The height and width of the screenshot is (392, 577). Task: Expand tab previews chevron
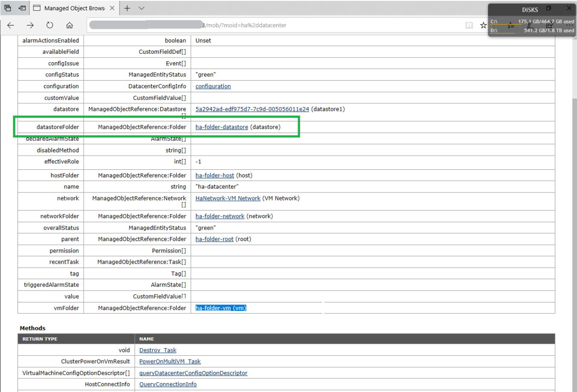(142, 8)
